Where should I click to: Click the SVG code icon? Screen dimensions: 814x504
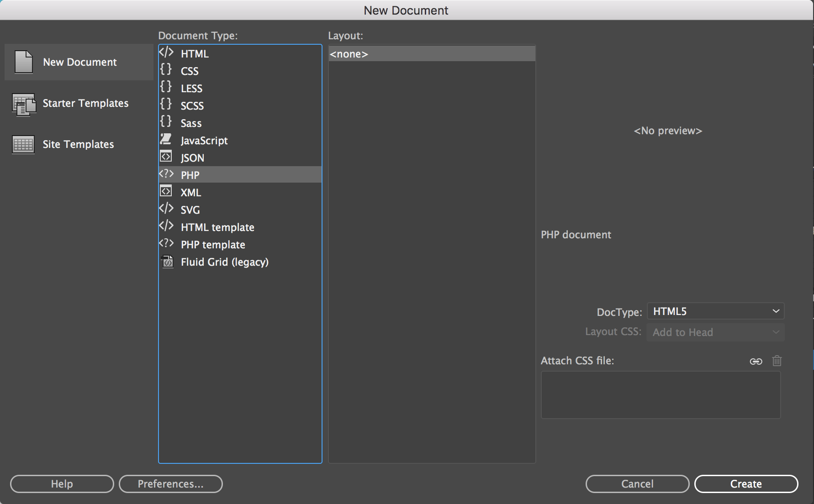tap(166, 208)
